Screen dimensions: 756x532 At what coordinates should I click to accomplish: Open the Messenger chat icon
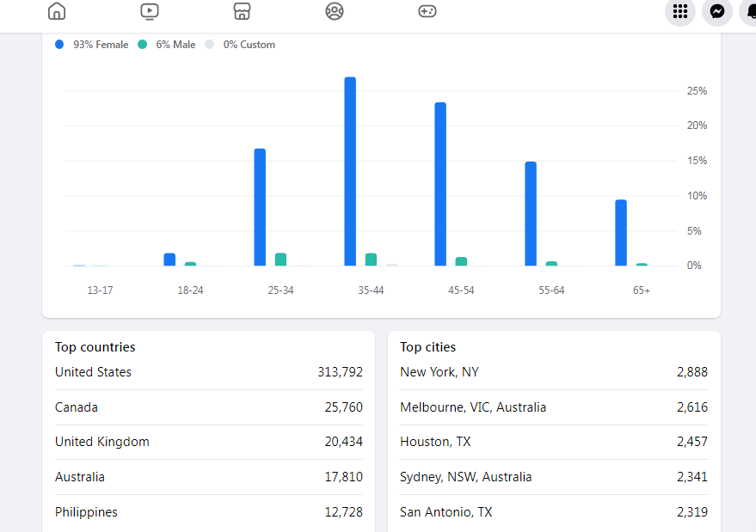pos(717,11)
